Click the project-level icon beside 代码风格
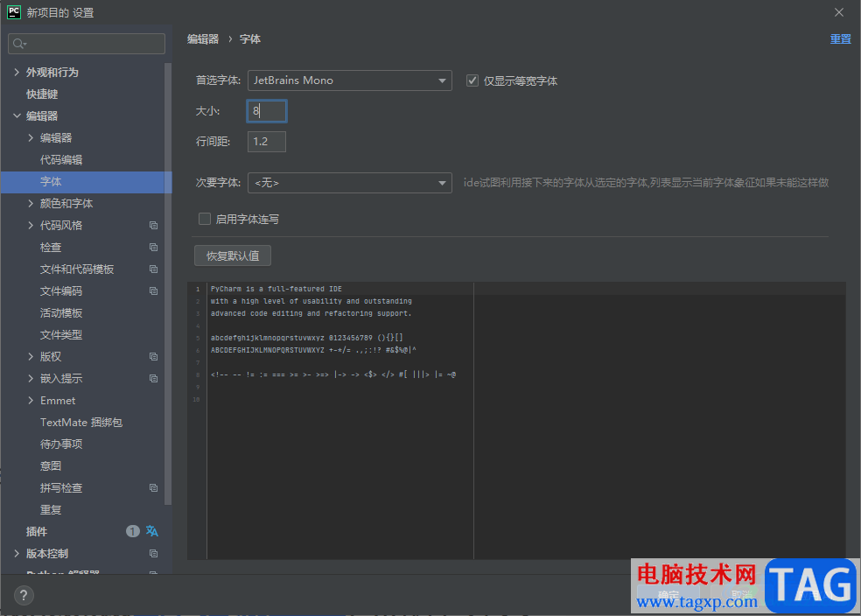Image resolution: width=861 pixels, height=616 pixels. 154,226
